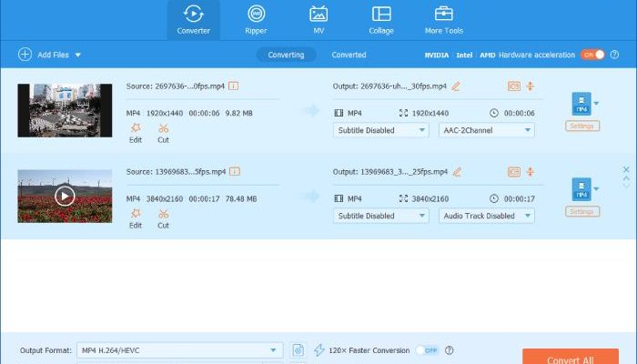This screenshot has width=637, height=364.
Task: Select the Converting tab
Action: click(286, 55)
